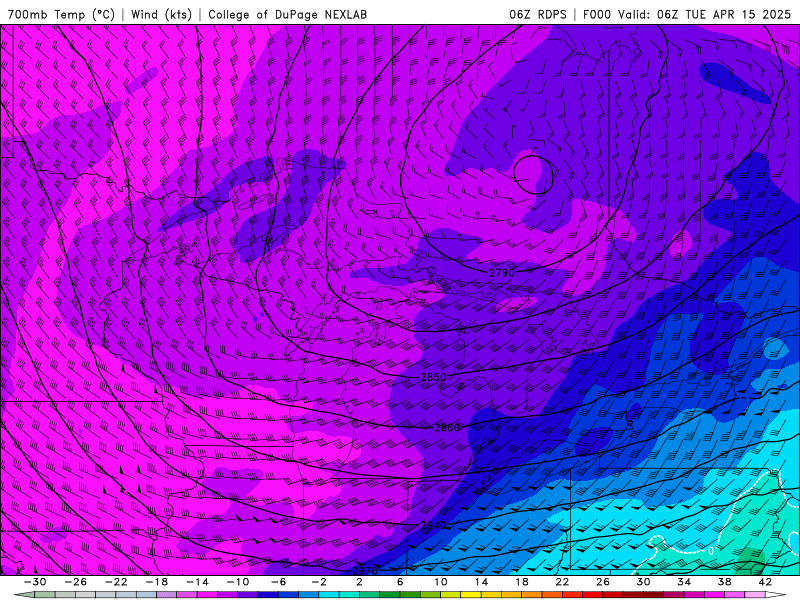Image resolution: width=800 pixels, height=600 pixels.
Task: Click the 38 value on the color scale
Action: click(x=724, y=582)
